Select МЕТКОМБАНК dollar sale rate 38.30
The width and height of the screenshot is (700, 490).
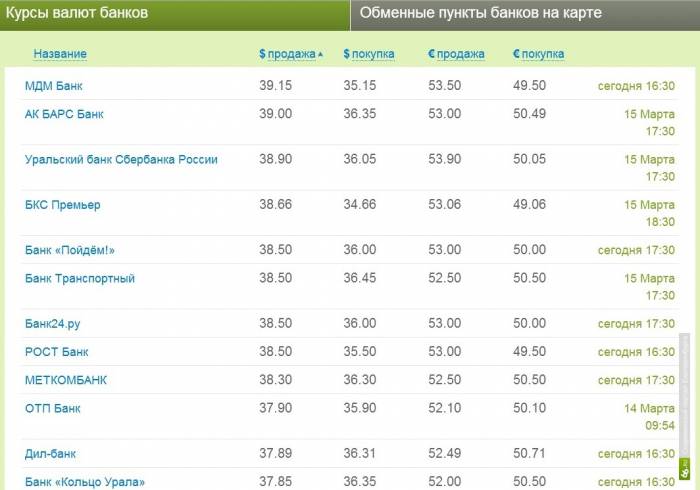(275, 380)
